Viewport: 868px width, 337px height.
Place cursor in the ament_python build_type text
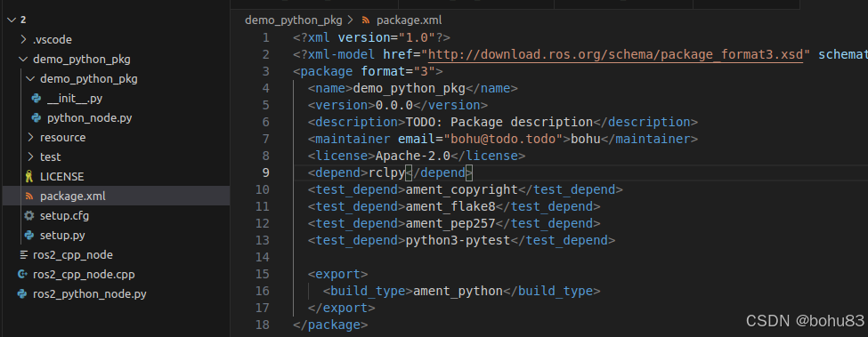click(x=458, y=291)
